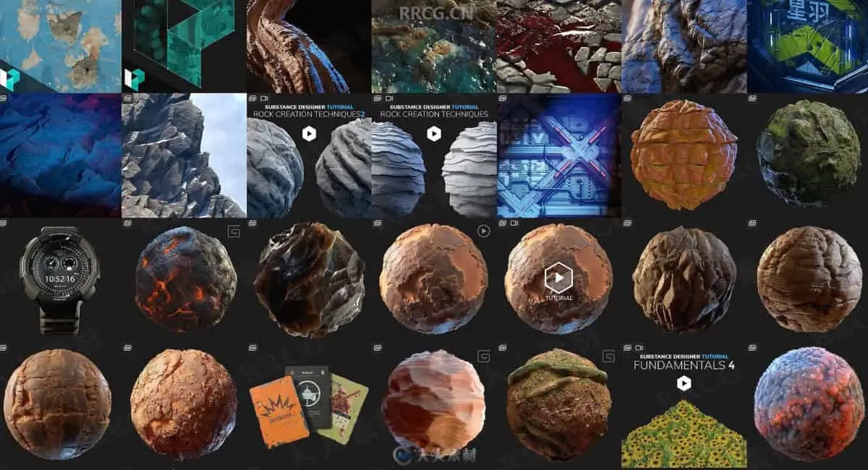868x470 pixels.
Task: Click multi-image icon on grey cliff thumbnail
Action: (x=128, y=98)
